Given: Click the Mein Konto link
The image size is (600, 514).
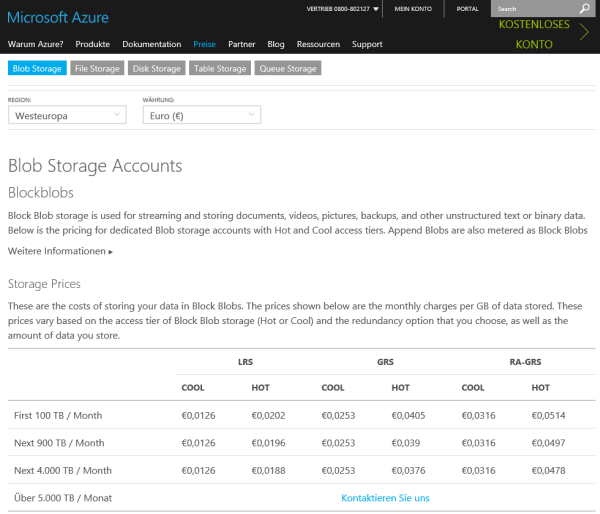Looking at the screenshot, I should [413, 9].
